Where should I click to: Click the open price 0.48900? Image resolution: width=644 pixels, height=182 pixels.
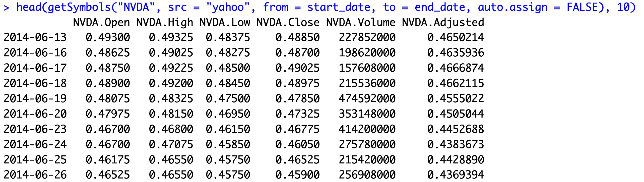tap(108, 83)
